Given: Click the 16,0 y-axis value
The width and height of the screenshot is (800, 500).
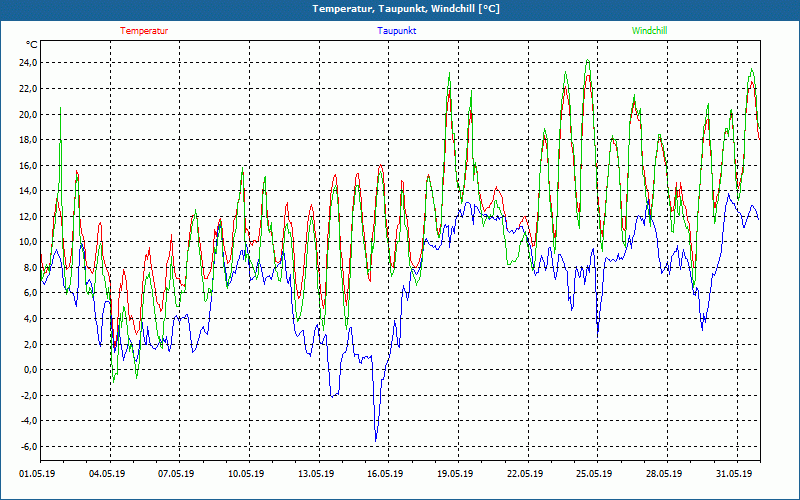Looking at the screenshot, I should point(28,165).
